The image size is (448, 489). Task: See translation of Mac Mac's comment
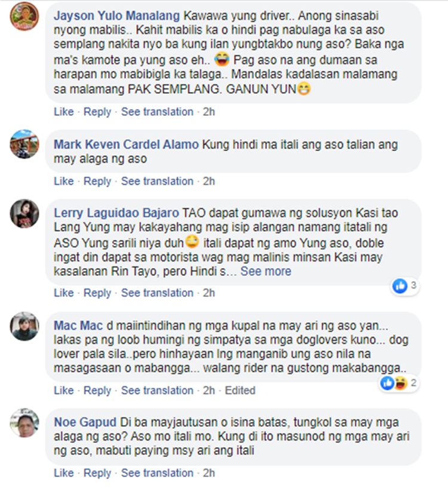(x=157, y=390)
